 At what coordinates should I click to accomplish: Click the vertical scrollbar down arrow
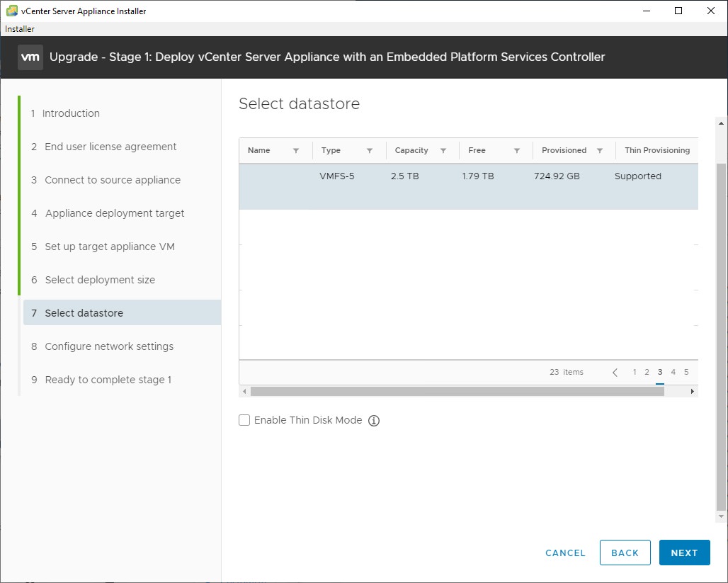click(721, 516)
